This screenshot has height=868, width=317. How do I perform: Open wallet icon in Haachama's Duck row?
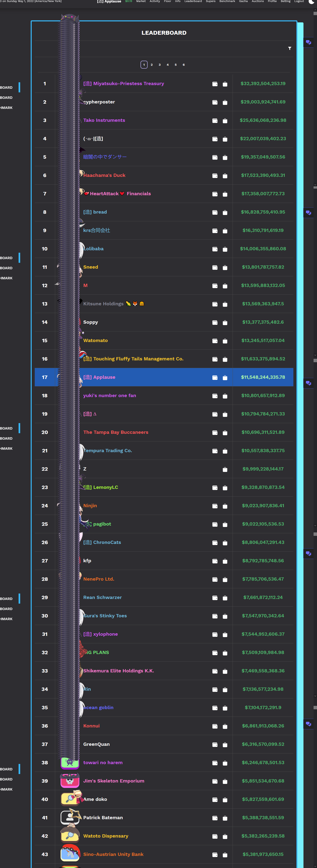tap(215, 176)
